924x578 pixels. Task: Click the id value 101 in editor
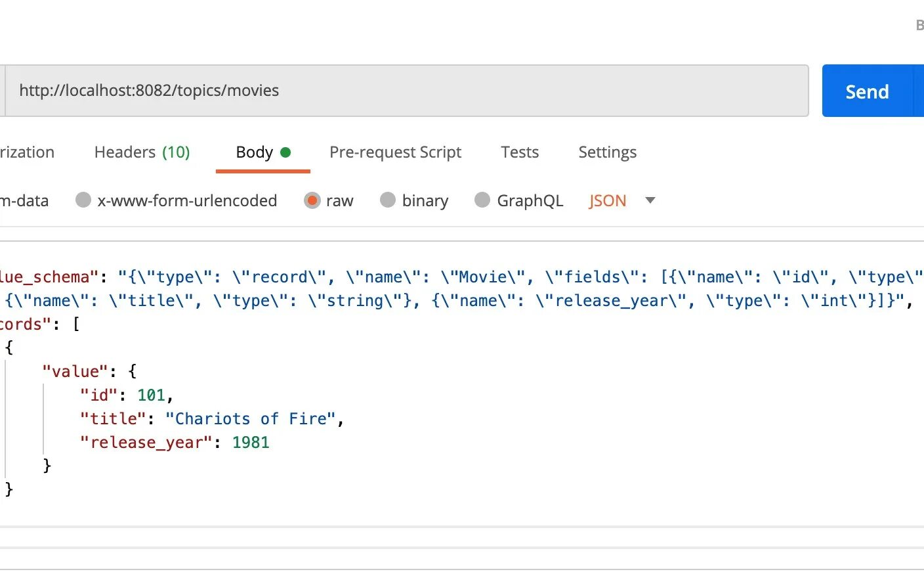[x=151, y=395]
